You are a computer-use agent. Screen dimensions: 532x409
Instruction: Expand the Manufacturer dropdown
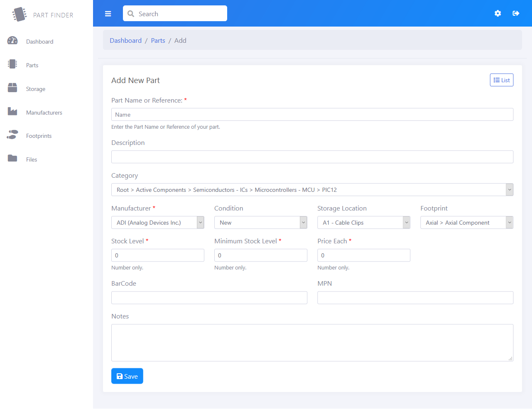157,223
